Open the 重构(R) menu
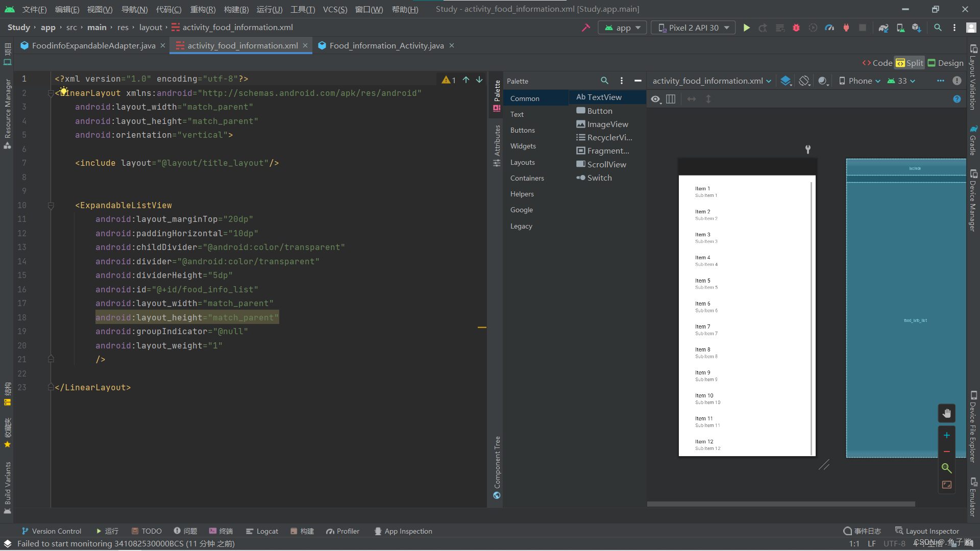The height and width of the screenshot is (551, 980). point(203,9)
